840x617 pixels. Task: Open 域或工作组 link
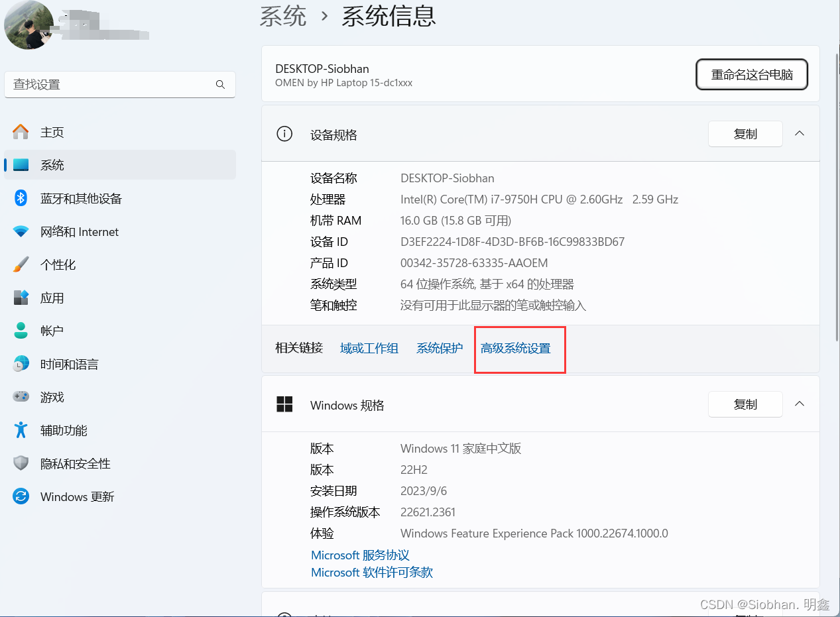369,348
